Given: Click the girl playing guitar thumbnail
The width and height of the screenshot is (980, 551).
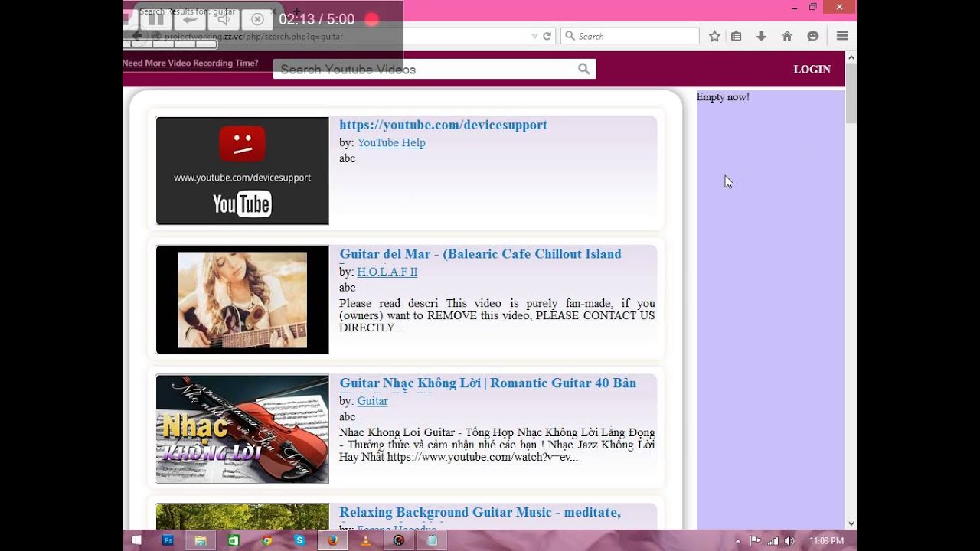Looking at the screenshot, I should tap(242, 300).
